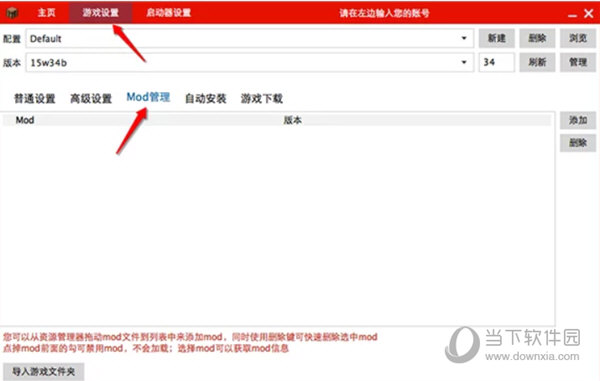
Task: Select the 自动安装 sub-tab
Action: (205, 99)
